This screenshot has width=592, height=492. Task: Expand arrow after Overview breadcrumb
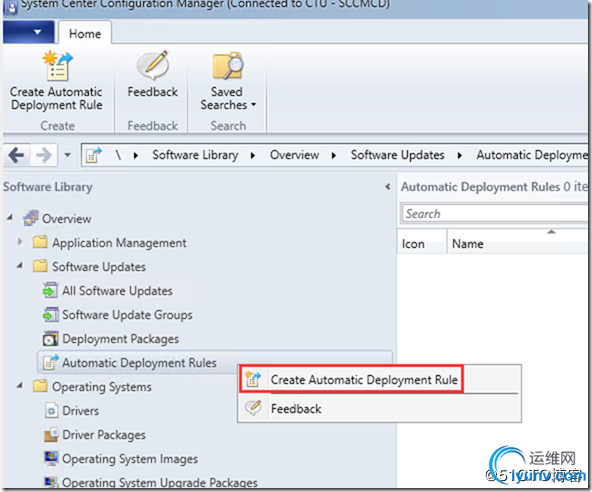tap(333, 155)
